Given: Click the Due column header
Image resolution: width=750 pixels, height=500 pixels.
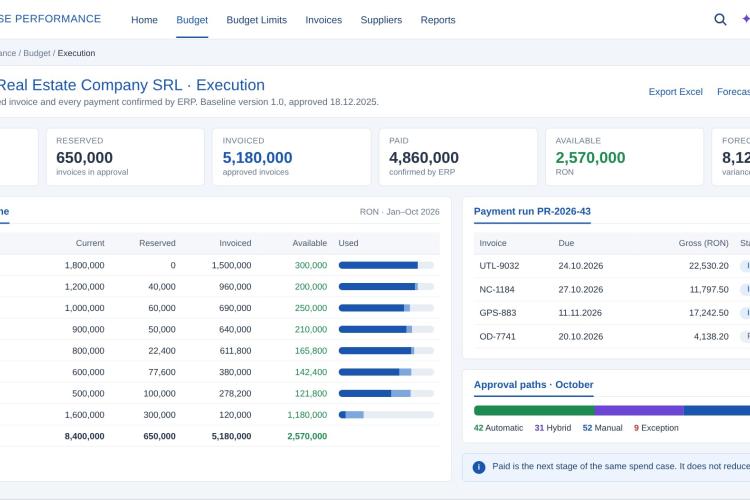Looking at the screenshot, I should pyautogui.click(x=566, y=243).
